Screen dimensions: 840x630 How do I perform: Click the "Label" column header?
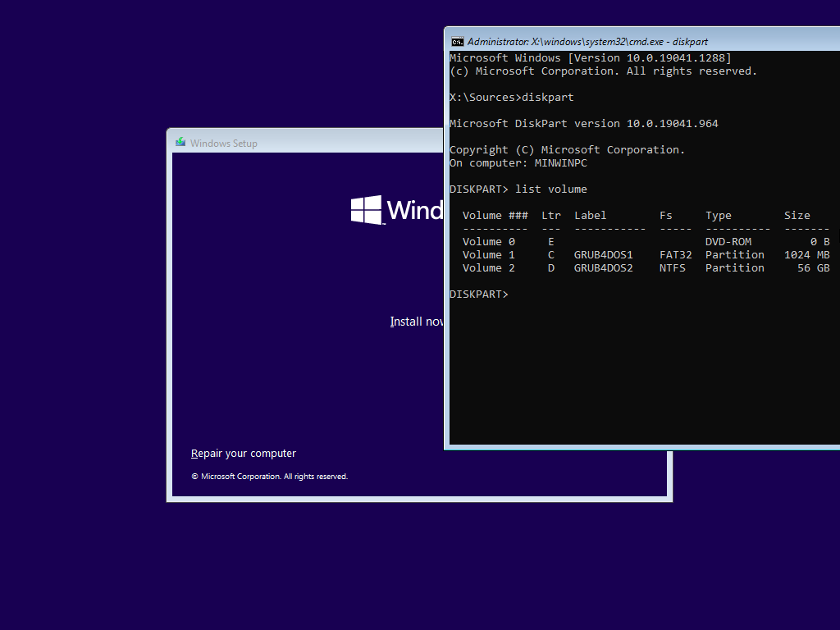[591, 216]
